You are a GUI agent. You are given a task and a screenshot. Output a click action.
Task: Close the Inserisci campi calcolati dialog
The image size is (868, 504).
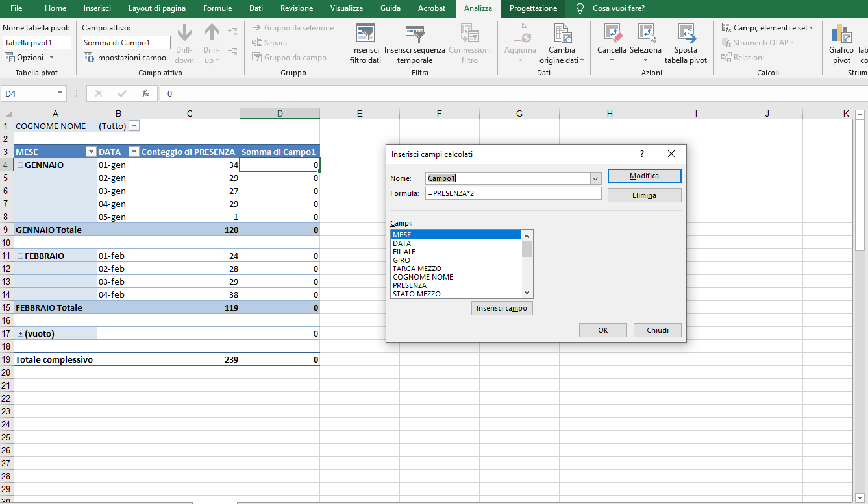tap(671, 154)
